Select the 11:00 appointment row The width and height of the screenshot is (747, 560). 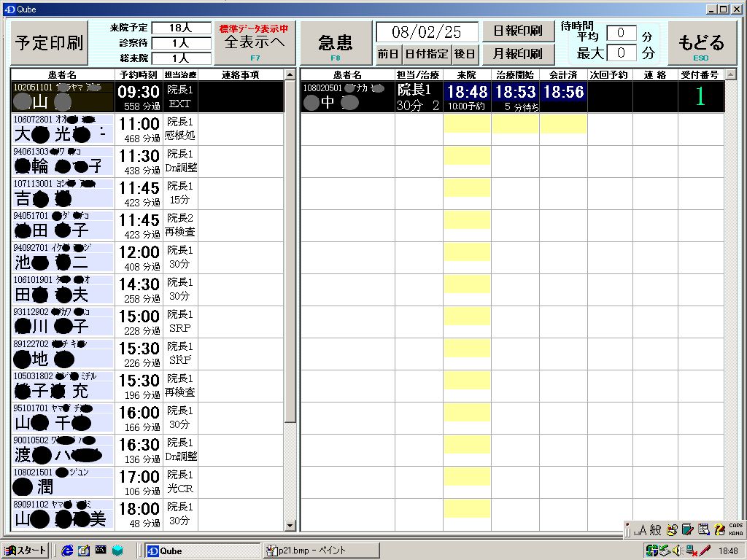(139, 129)
